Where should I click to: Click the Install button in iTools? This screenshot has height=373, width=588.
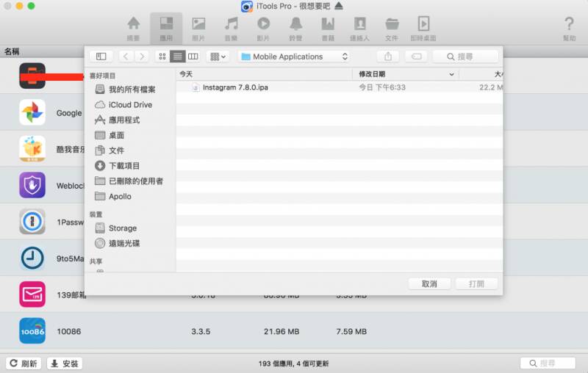65,363
